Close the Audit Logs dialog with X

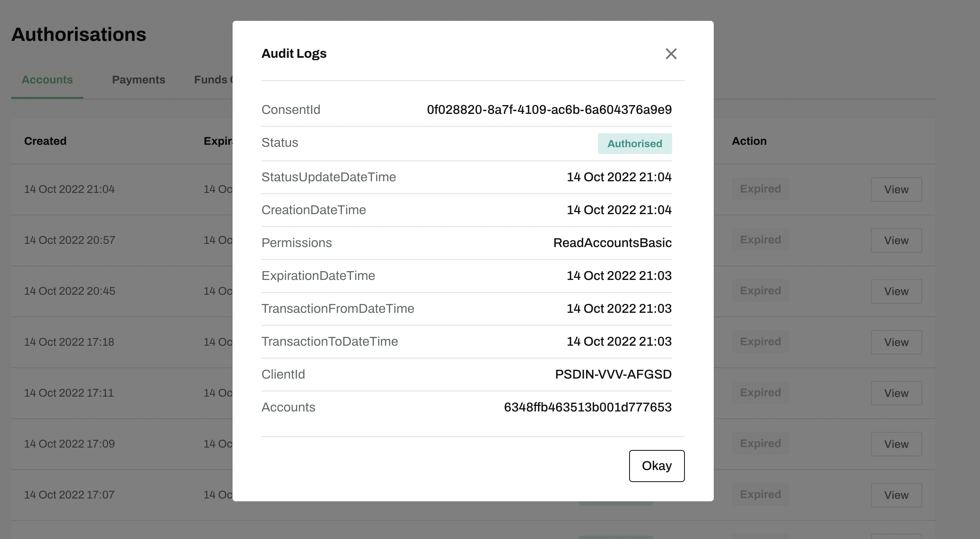671,54
